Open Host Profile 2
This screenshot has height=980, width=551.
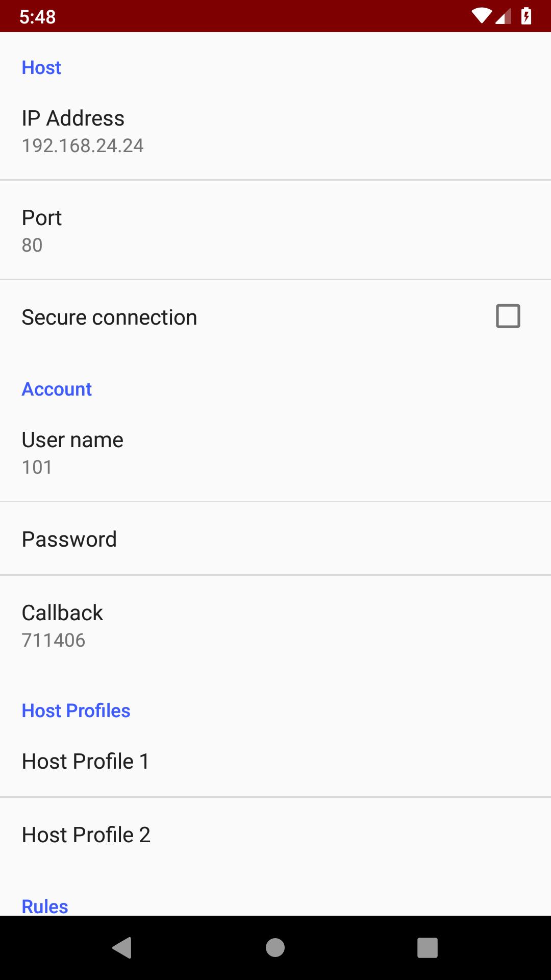pyautogui.click(x=275, y=835)
